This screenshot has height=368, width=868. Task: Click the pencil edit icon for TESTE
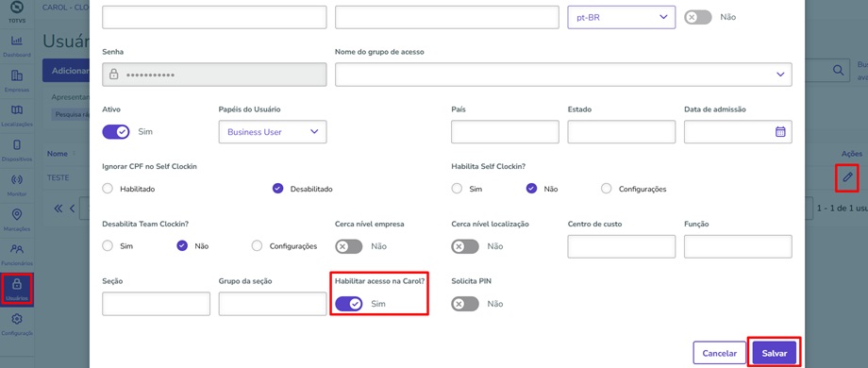[x=847, y=177]
